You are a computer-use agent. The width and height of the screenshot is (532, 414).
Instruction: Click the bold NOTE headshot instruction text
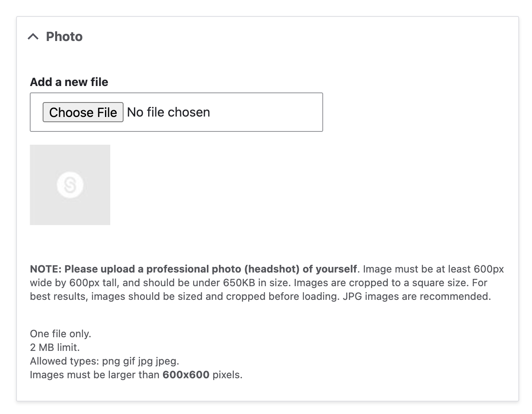(x=194, y=269)
